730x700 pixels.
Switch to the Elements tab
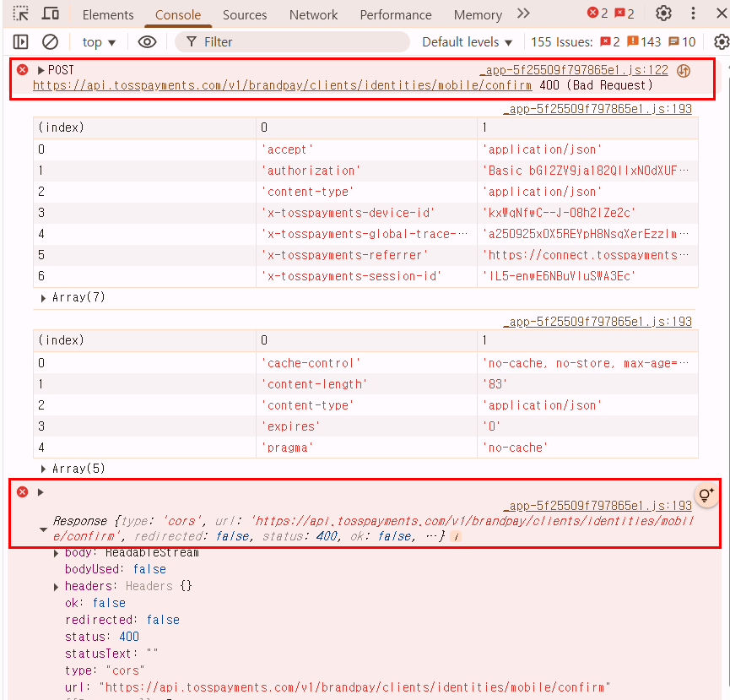click(x=108, y=15)
